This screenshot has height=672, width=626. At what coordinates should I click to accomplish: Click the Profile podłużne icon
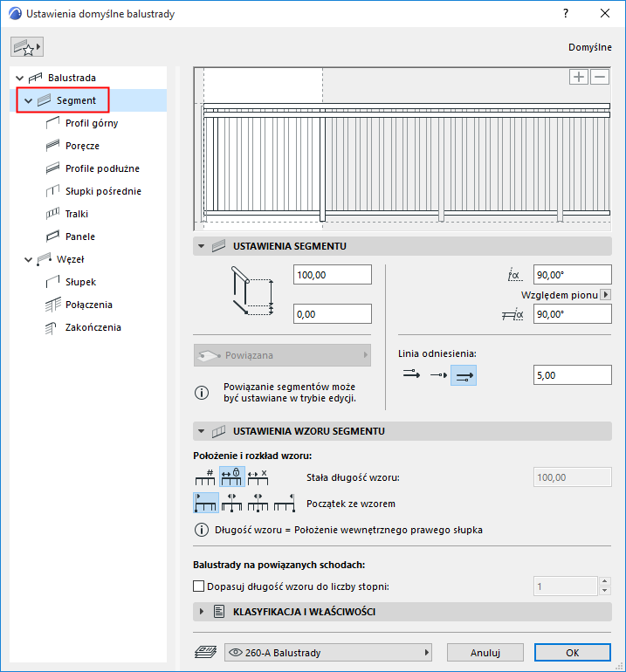pos(52,168)
